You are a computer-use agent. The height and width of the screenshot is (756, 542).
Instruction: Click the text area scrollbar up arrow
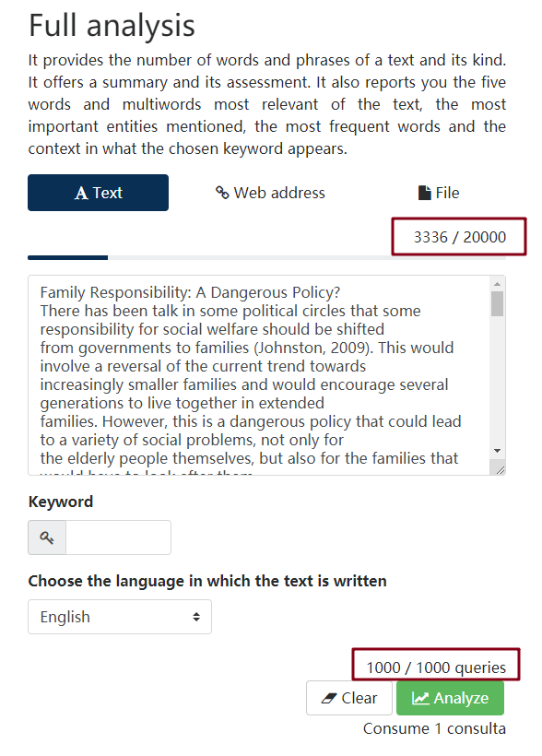(x=497, y=284)
